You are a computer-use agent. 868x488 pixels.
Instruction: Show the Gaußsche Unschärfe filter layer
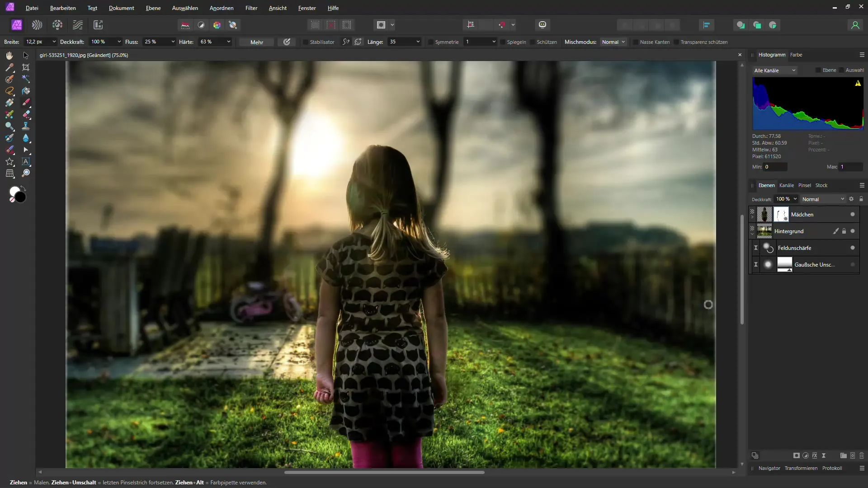click(853, 264)
